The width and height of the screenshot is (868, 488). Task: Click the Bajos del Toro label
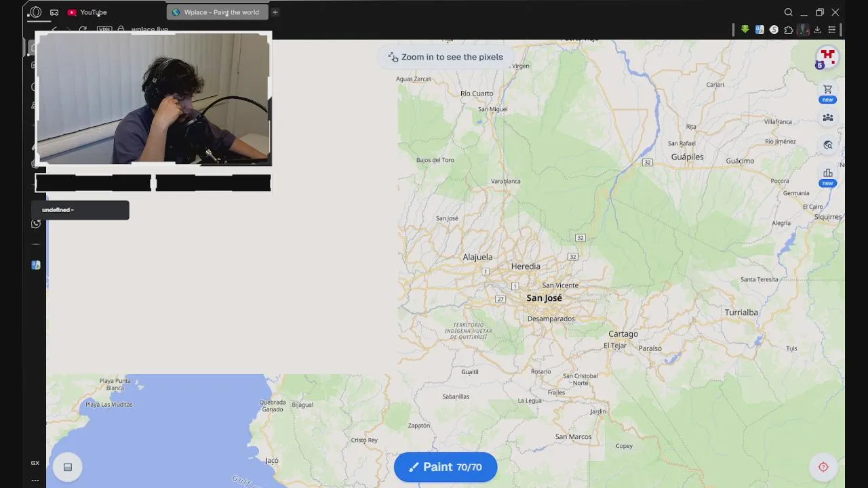click(x=435, y=160)
